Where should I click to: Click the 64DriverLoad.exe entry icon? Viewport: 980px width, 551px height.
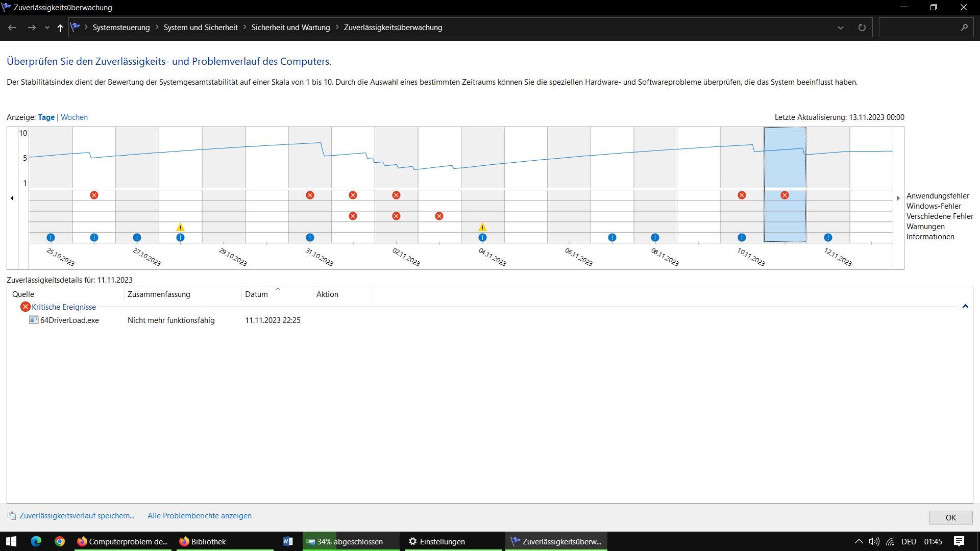pos(34,320)
